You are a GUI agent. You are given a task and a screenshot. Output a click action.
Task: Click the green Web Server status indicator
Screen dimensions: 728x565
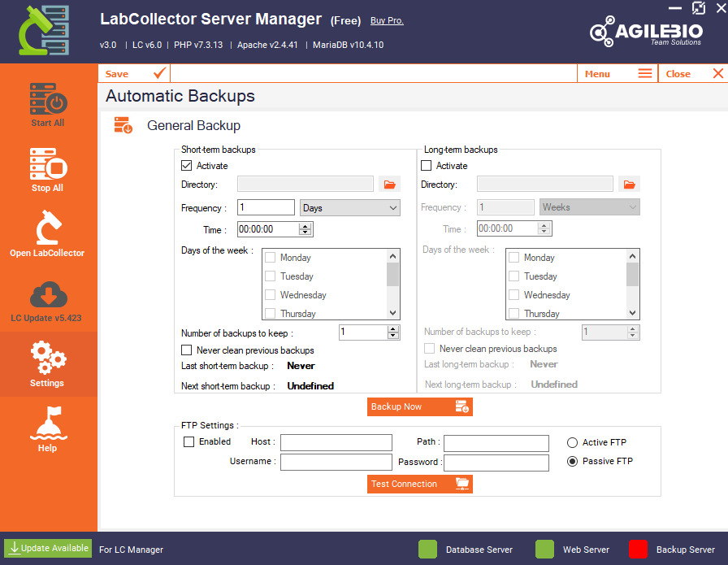click(544, 550)
